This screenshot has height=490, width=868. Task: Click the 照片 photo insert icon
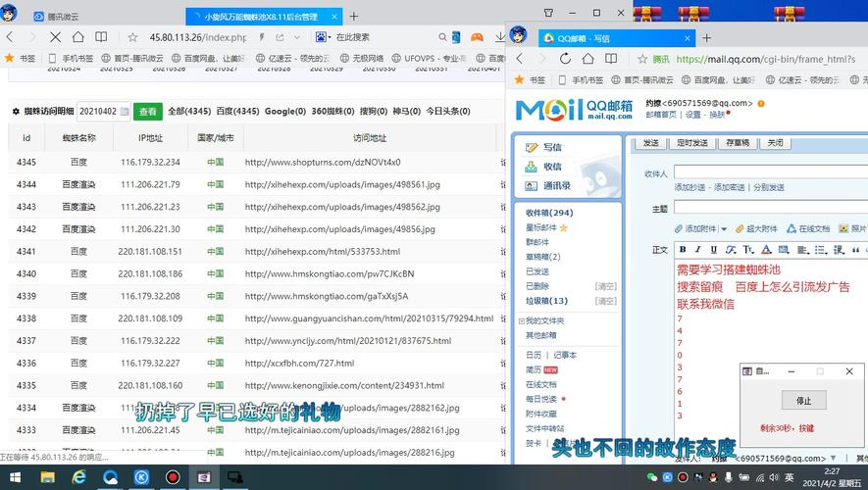tap(852, 228)
